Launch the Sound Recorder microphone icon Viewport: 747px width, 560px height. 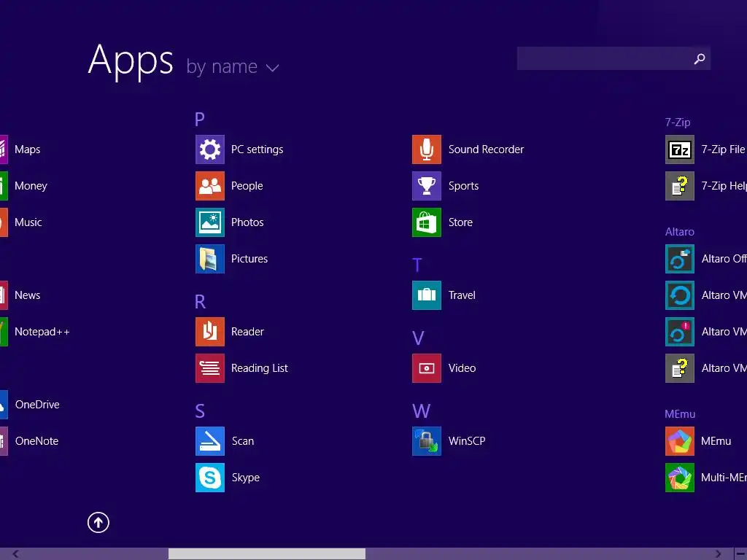click(x=426, y=149)
